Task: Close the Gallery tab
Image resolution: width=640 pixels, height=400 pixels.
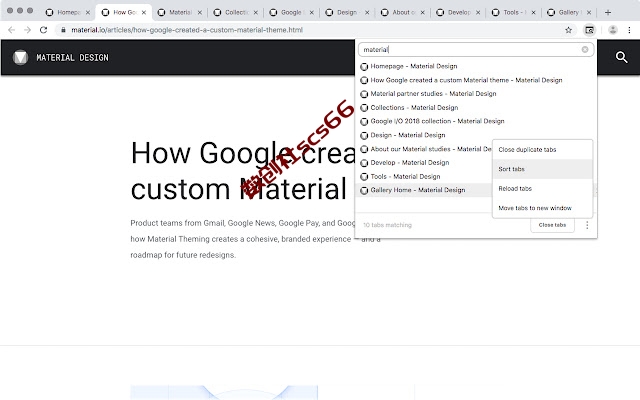Action: coord(589,13)
